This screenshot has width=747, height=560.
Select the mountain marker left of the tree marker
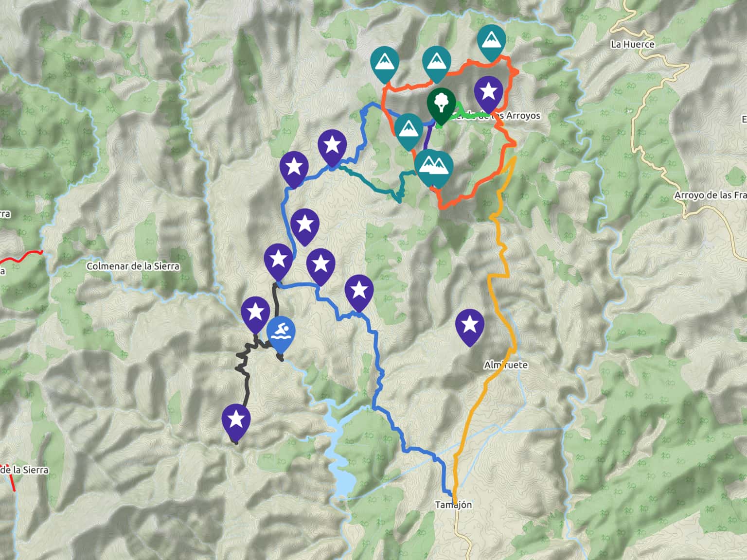(x=409, y=131)
